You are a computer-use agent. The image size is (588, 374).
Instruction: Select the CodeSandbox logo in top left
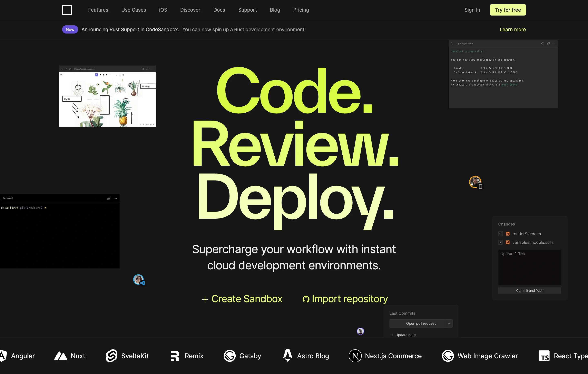(x=67, y=10)
